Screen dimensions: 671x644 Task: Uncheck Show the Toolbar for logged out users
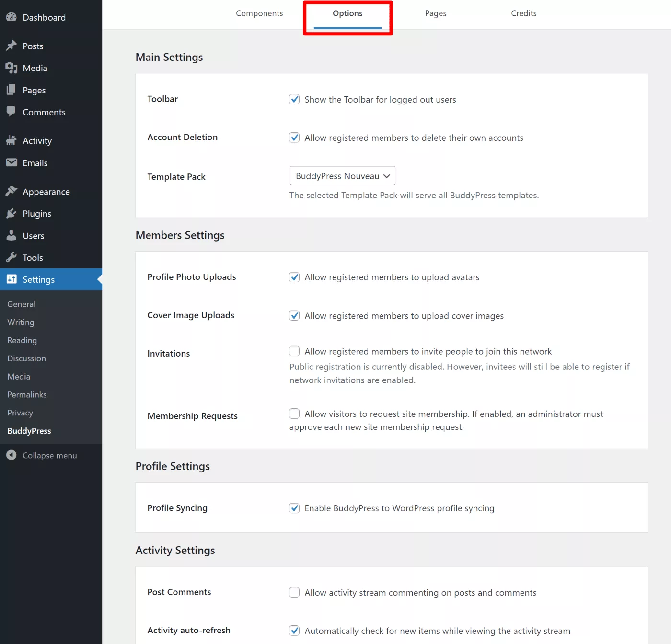294,99
